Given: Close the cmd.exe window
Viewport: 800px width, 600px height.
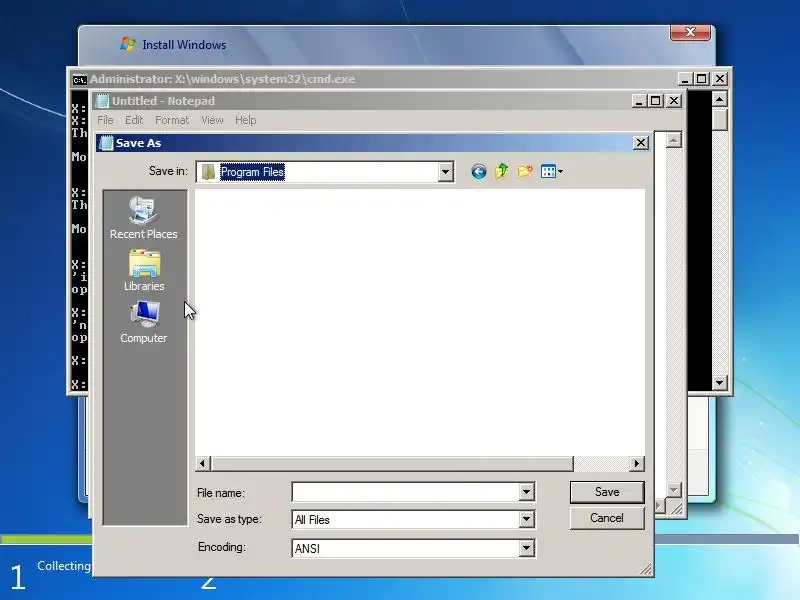Looking at the screenshot, I should tap(720, 79).
